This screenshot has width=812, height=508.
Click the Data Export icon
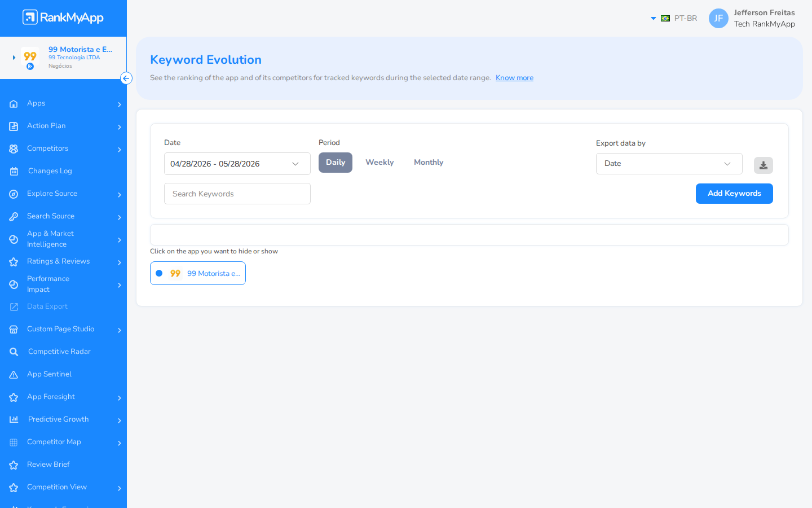(x=14, y=307)
